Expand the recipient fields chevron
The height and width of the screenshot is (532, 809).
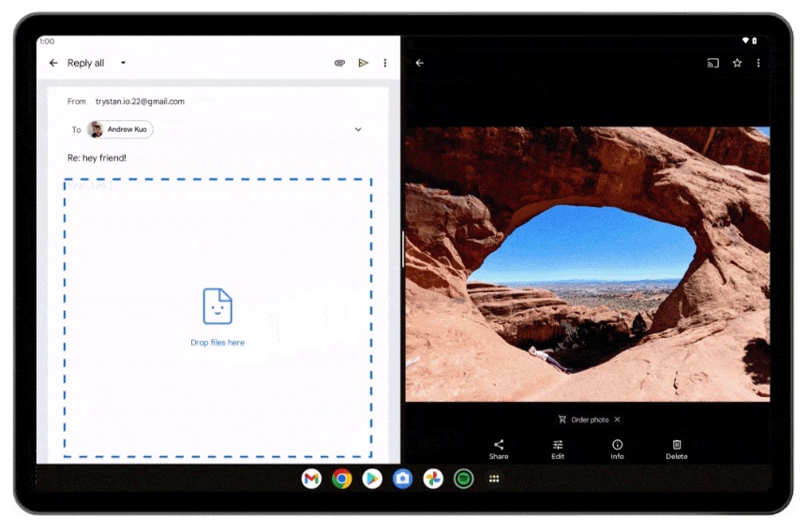tap(358, 129)
